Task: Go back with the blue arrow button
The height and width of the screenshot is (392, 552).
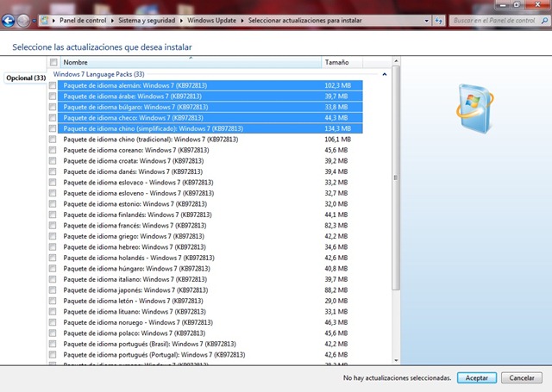Action: (9, 21)
